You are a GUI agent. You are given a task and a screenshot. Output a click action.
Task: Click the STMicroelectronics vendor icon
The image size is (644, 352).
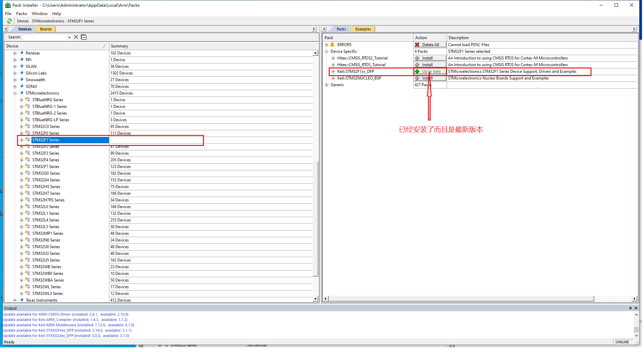[22, 93]
